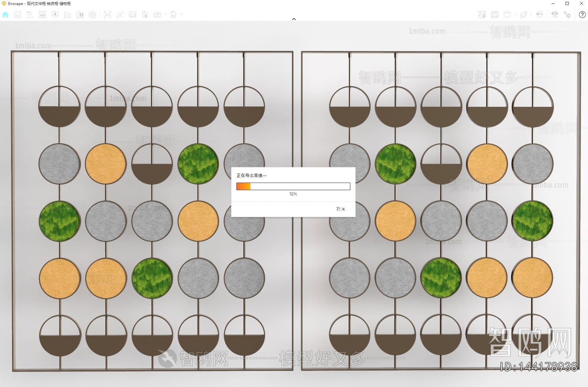Open the view management eye window icon
The width and height of the screenshot is (588, 387).
tap(43, 15)
